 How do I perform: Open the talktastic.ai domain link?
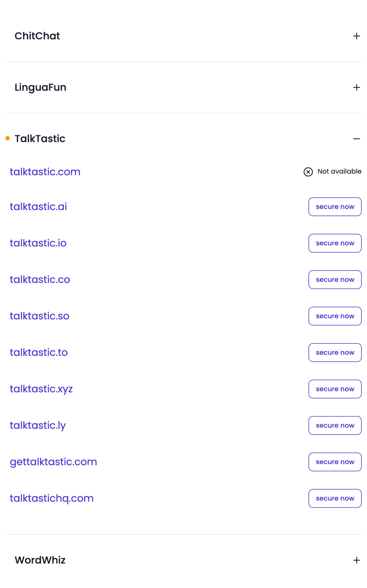pos(38,207)
